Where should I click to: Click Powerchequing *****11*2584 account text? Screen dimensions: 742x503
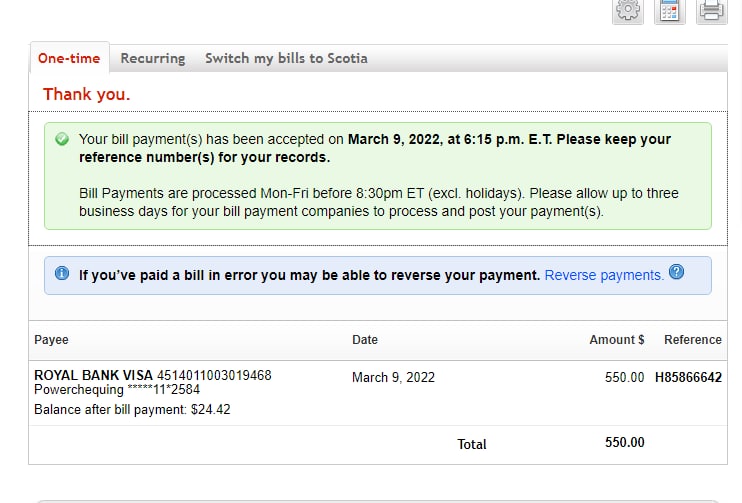[x=117, y=390]
